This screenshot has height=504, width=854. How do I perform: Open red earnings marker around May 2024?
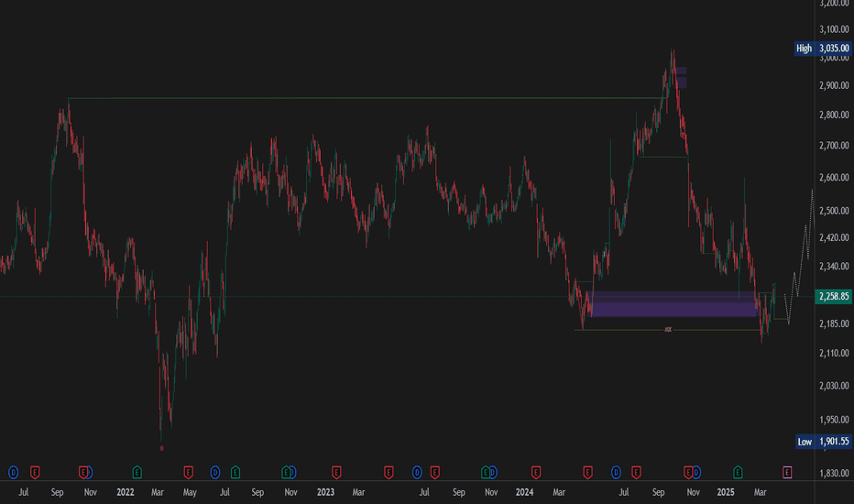588,473
